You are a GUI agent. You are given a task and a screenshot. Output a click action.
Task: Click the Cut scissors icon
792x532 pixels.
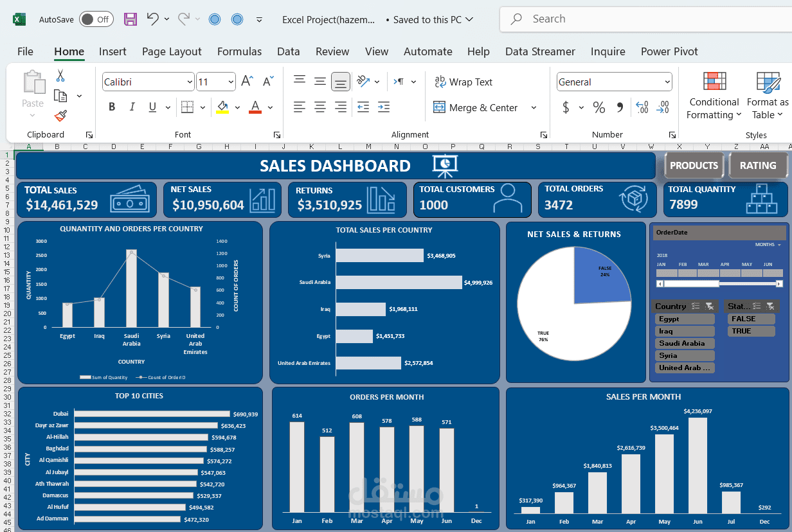coord(60,76)
